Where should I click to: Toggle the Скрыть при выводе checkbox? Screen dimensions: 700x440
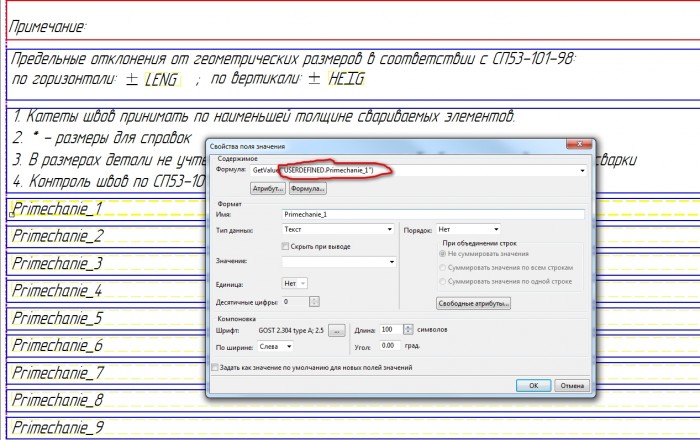[x=285, y=246]
